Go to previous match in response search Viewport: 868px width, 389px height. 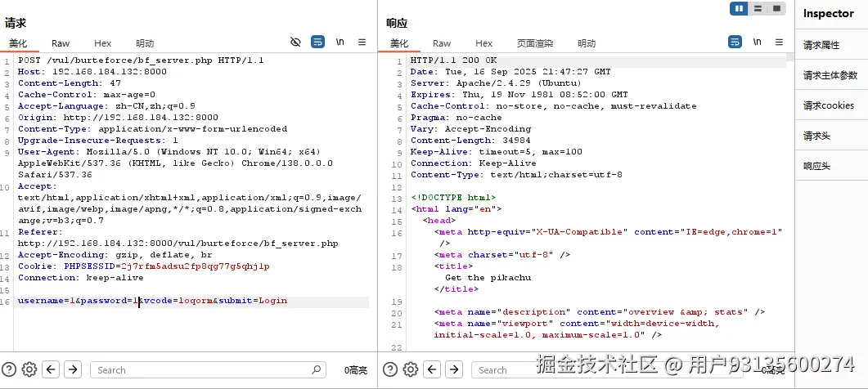(432, 369)
